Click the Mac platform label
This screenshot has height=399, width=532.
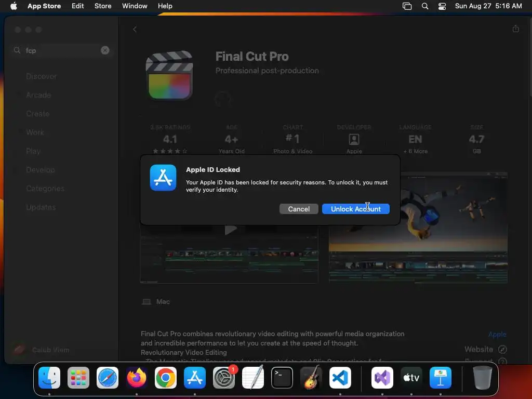tap(163, 302)
